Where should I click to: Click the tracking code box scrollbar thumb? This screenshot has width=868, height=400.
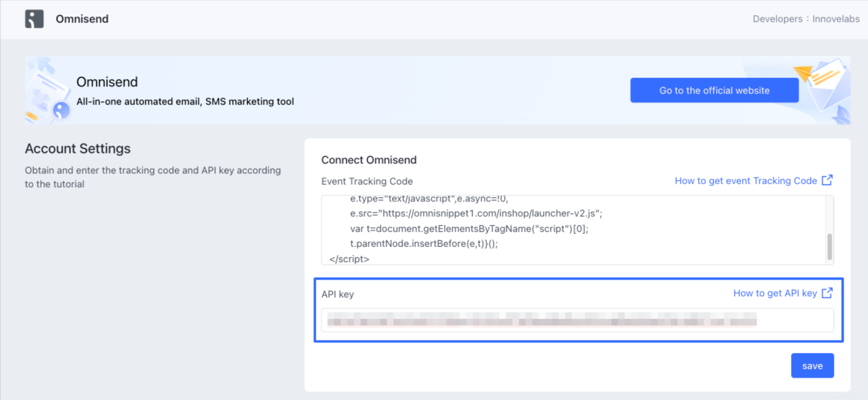(829, 247)
